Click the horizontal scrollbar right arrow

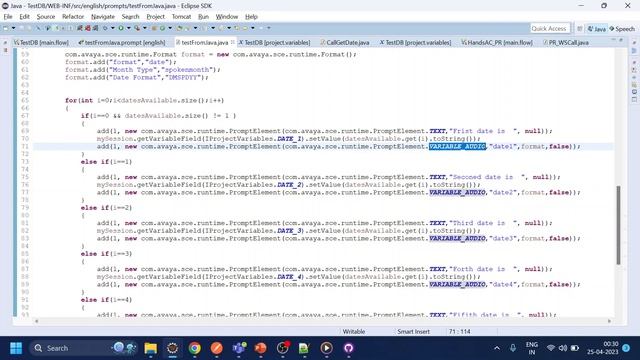click(x=609, y=322)
